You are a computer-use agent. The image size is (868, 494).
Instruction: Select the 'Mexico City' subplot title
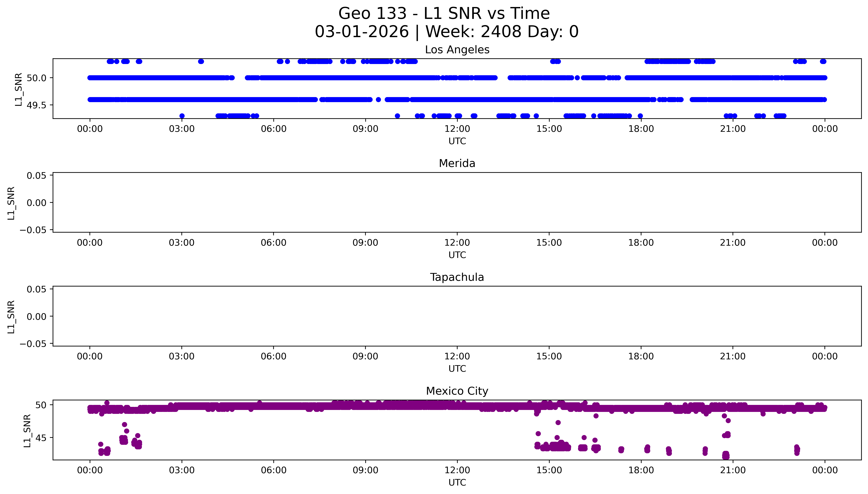457,391
